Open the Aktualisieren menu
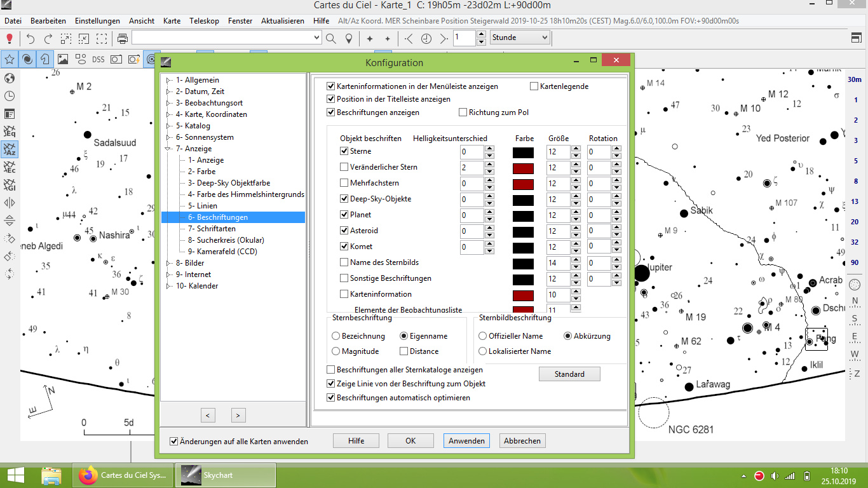The width and height of the screenshot is (868, 488). (283, 21)
